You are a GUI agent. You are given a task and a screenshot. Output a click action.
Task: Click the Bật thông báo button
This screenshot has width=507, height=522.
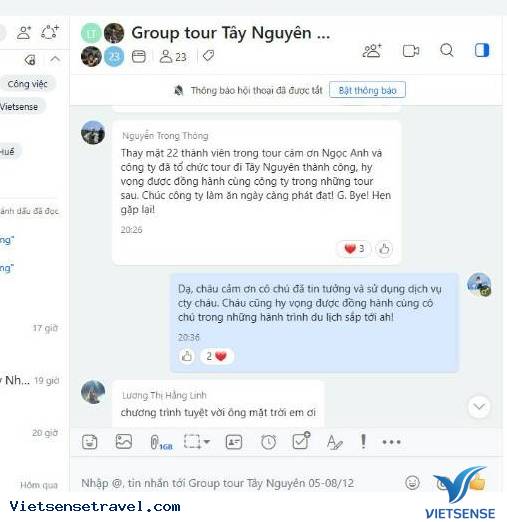point(367,90)
